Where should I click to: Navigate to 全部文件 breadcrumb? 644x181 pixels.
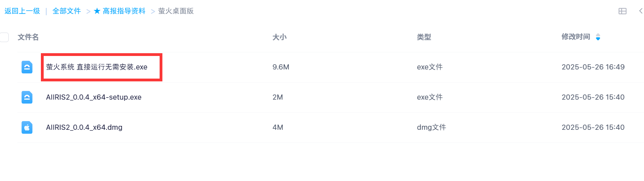pyautogui.click(x=67, y=11)
